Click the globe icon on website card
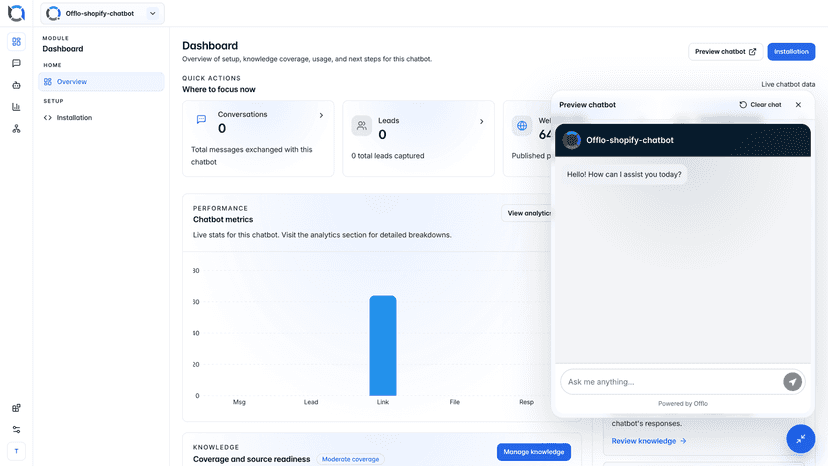The width and height of the screenshot is (828, 466). 522,126
